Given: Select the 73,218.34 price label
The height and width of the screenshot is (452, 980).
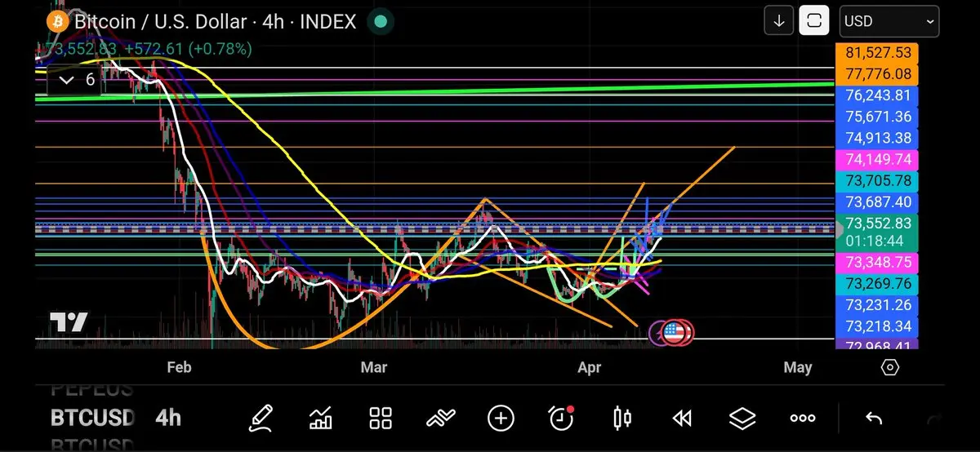Looking at the screenshot, I should pyautogui.click(x=877, y=326).
